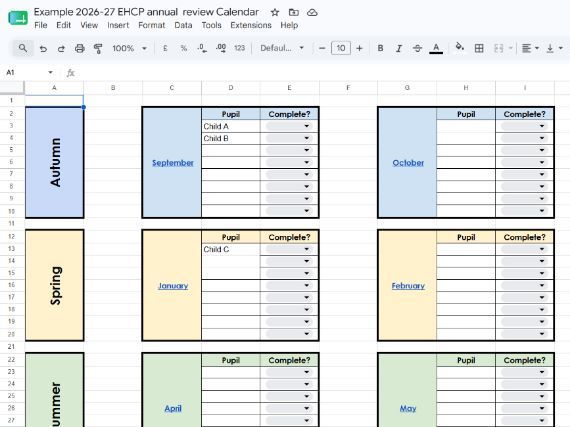This screenshot has height=427, width=570.
Task: Activate the paint format tool
Action: pyautogui.click(x=98, y=48)
